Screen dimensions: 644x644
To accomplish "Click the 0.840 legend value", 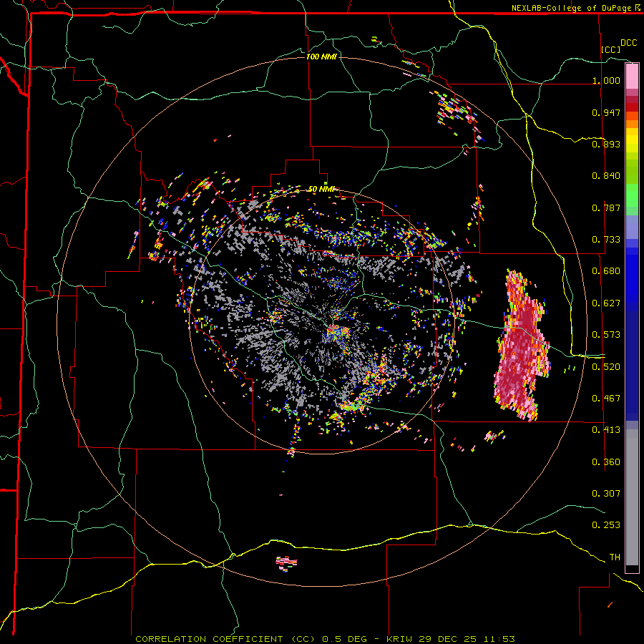I will pos(606,176).
